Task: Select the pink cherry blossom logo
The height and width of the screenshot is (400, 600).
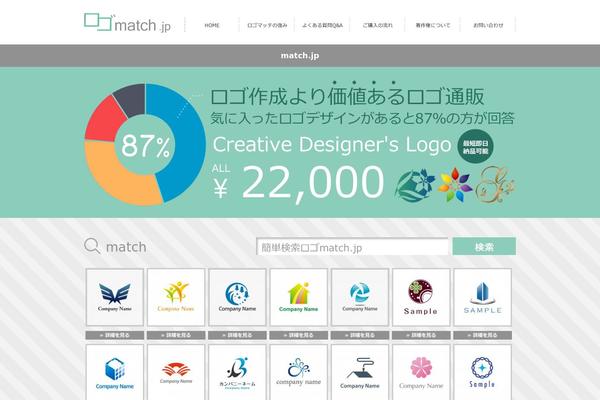Action: coord(421,372)
